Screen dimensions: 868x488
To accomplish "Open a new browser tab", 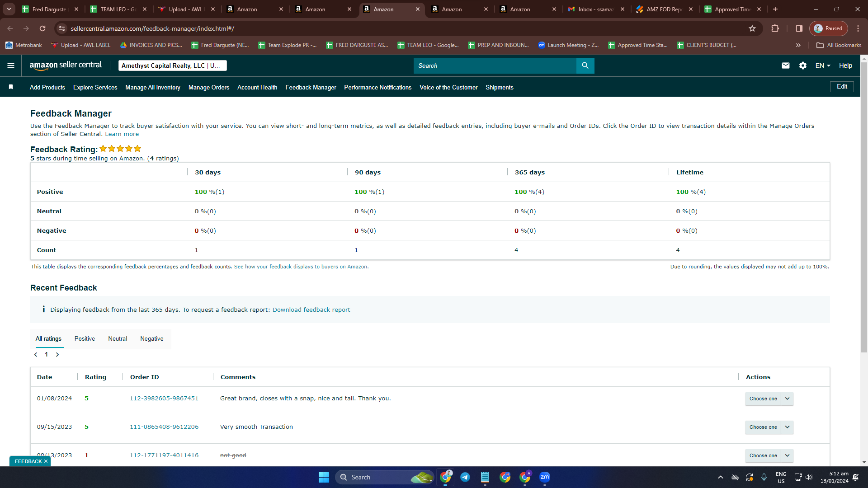I will coord(775,9).
